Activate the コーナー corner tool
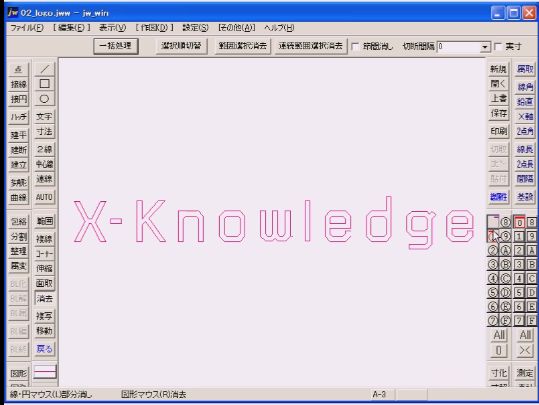Image resolution: width=539 pixels, height=405 pixels. click(44, 254)
